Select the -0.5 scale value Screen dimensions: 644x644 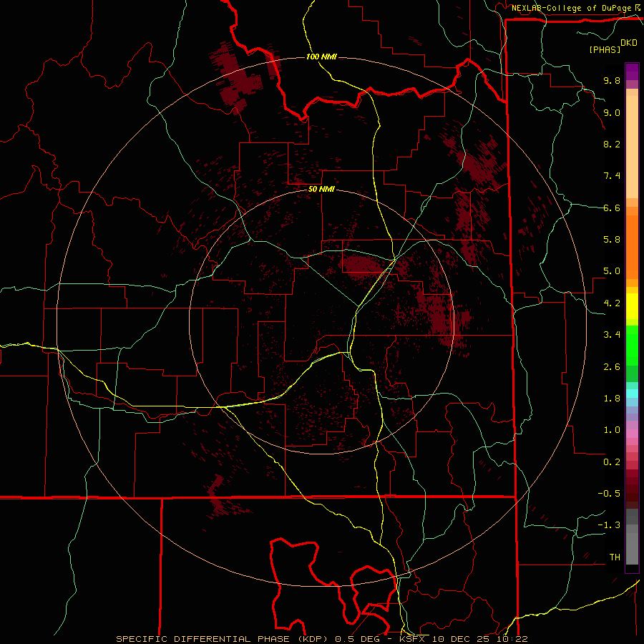click(x=609, y=494)
